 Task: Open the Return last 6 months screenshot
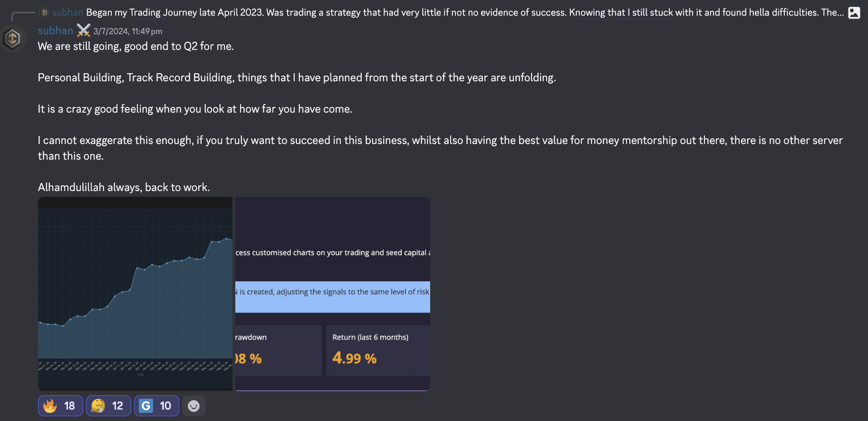pyautogui.click(x=333, y=294)
